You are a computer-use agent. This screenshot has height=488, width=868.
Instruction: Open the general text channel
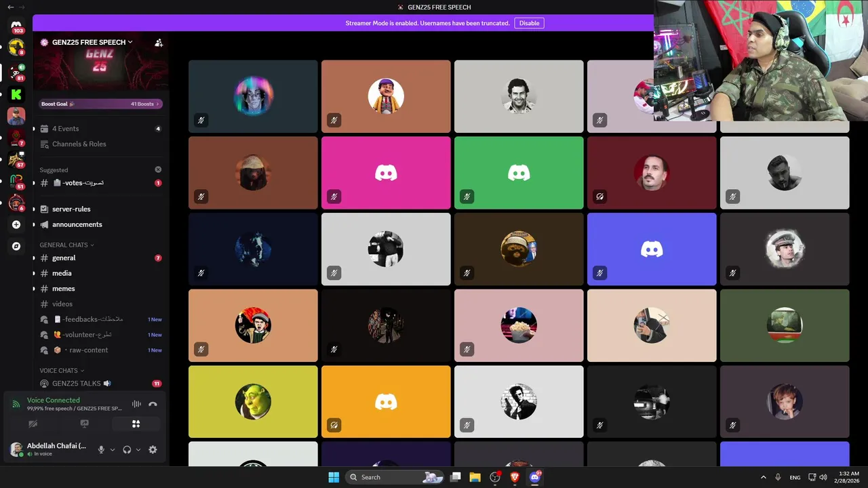[x=100, y=258]
